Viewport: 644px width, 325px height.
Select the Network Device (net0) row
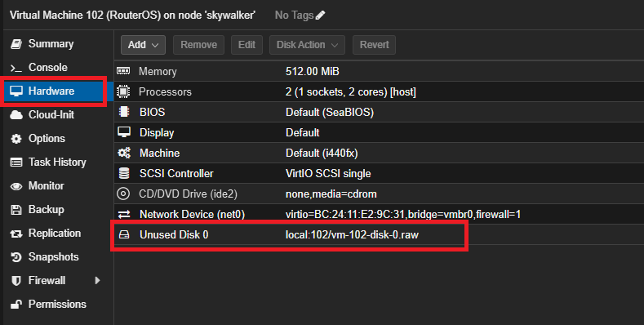pyautogui.click(x=379, y=214)
